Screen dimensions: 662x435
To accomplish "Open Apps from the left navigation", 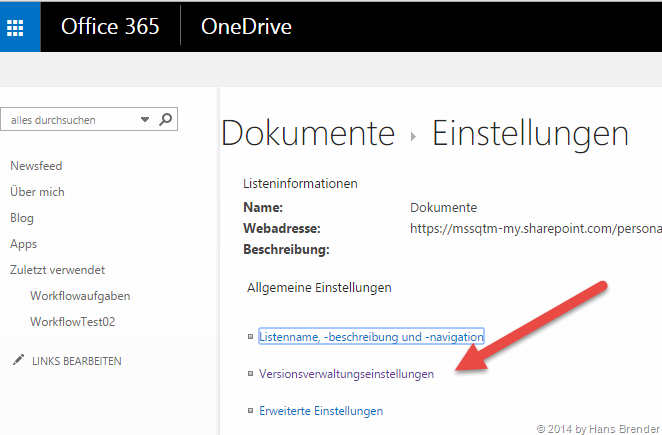I will coord(24,244).
